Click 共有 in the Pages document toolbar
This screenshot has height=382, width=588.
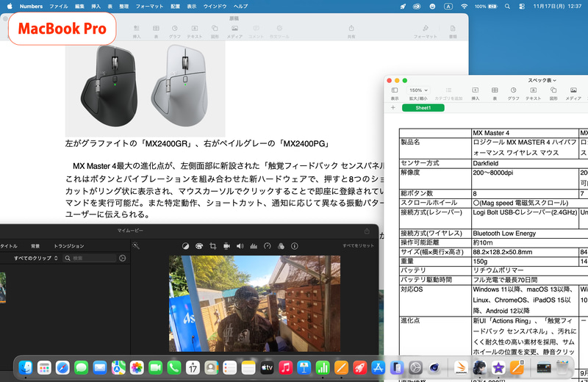(x=351, y=32)
